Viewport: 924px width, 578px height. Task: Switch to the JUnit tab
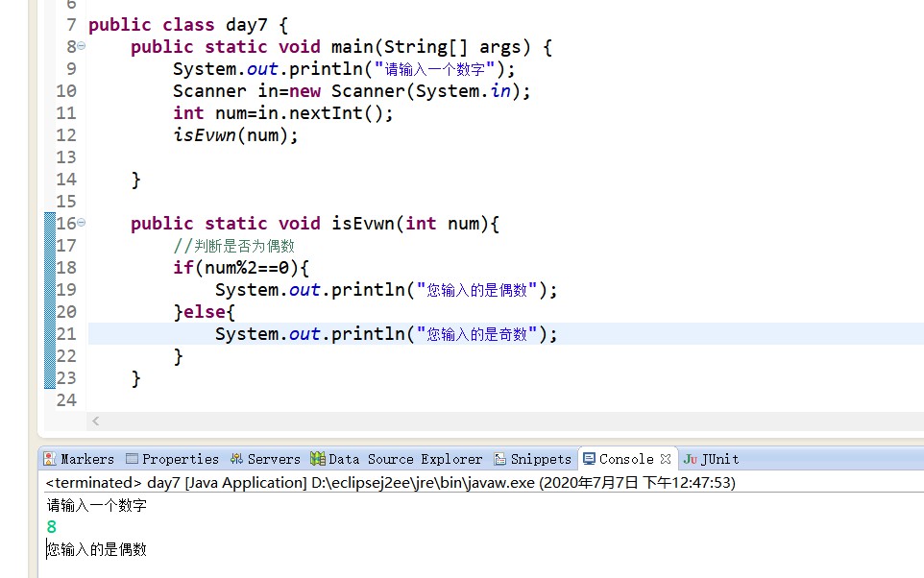click(712, 459)
